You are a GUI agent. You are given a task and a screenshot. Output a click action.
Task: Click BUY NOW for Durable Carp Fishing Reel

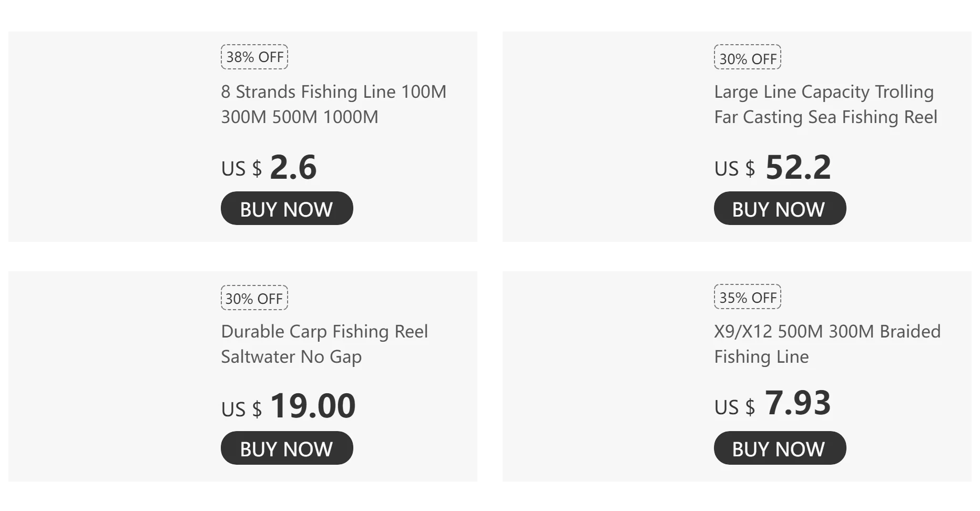287,448
